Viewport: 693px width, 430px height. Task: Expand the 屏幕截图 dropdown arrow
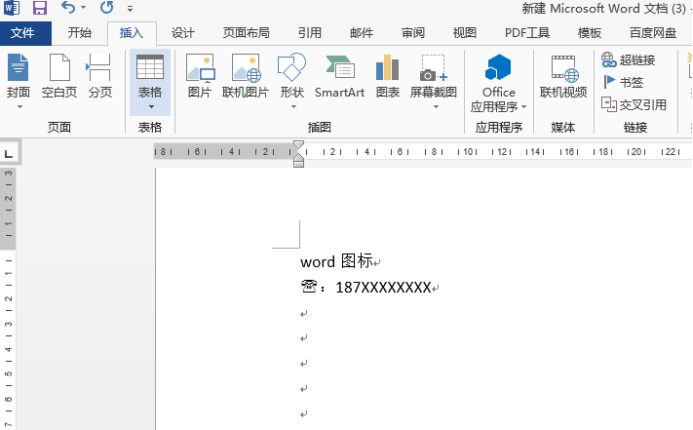436,107
